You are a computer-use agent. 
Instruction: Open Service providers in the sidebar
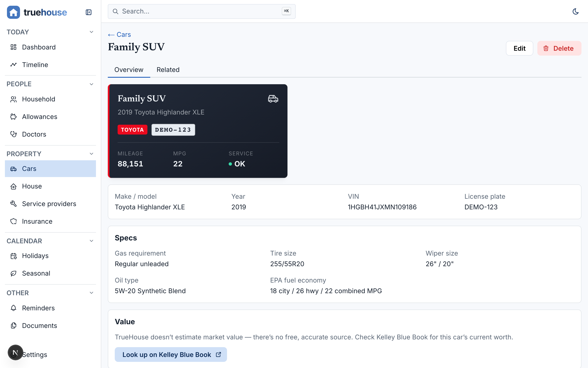[x=51, y=204]
